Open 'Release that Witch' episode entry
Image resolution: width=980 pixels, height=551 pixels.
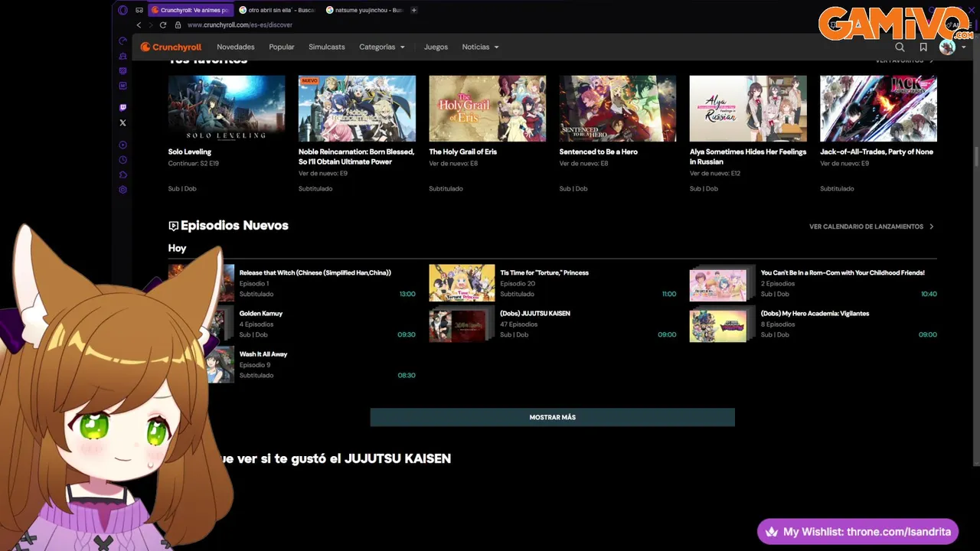(292, 283)
